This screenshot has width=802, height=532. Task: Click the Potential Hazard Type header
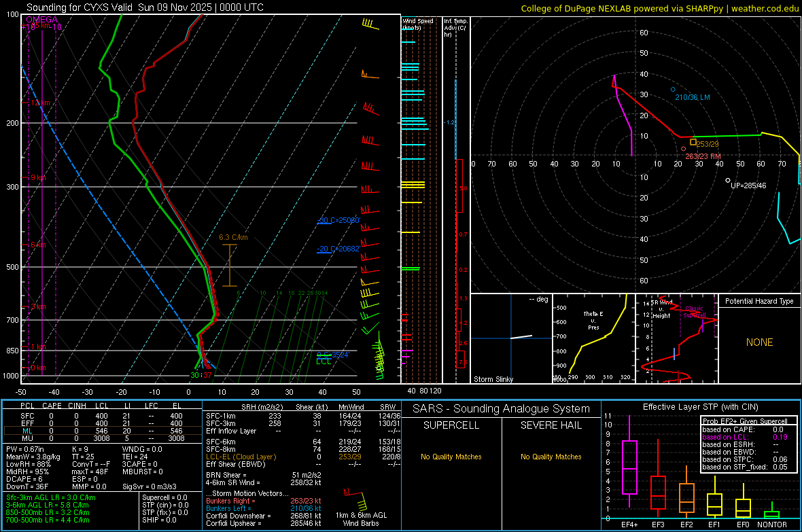tap(759, 301)
